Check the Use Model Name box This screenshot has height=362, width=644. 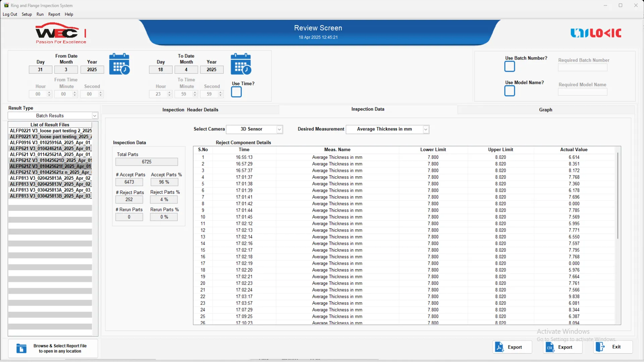509,91
